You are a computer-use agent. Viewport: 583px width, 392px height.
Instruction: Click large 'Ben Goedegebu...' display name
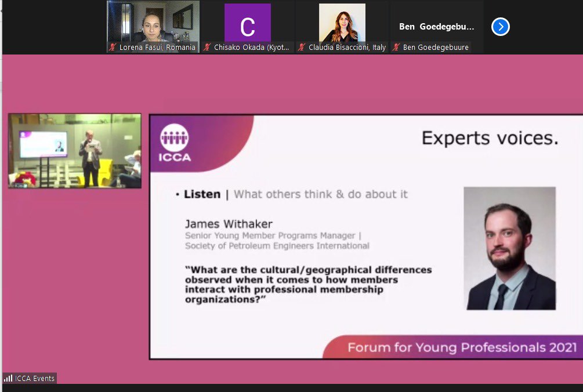(436, 27)
